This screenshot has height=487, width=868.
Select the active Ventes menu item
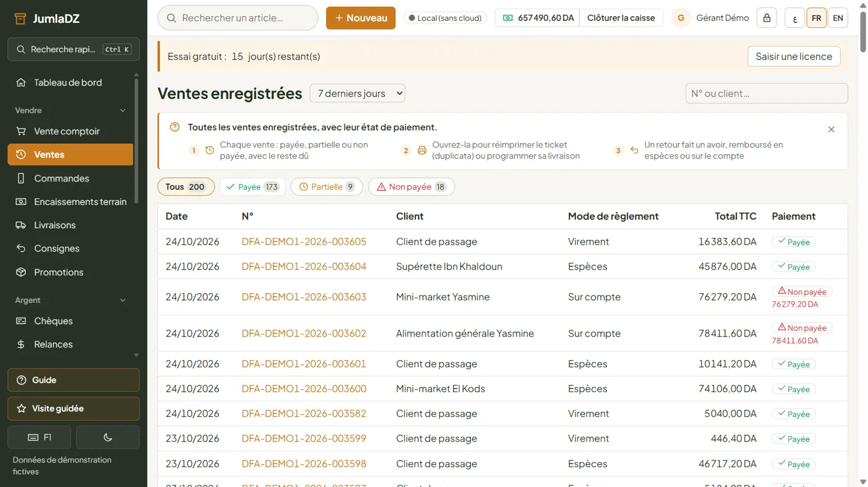pyautogui.click(x=70, y=155)
